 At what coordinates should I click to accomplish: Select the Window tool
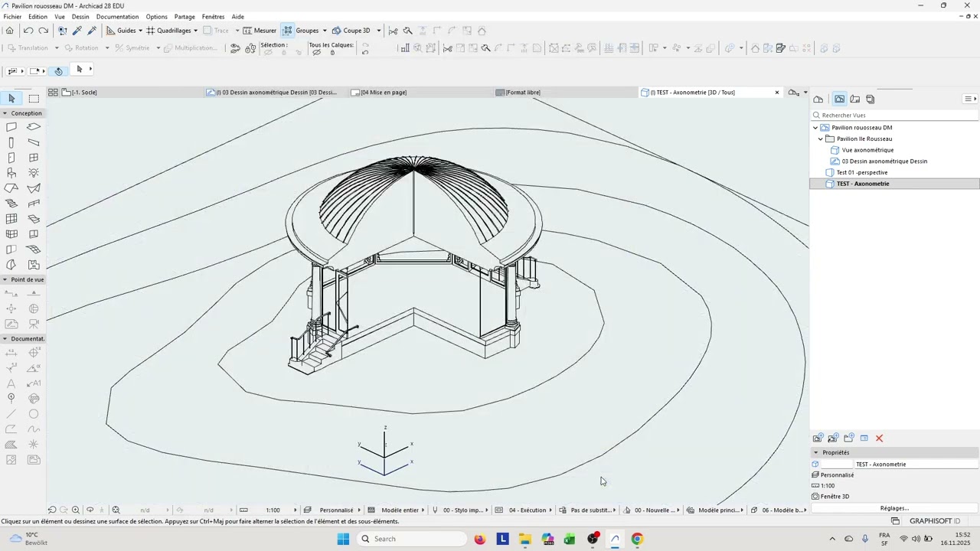[x=34, y=158]
